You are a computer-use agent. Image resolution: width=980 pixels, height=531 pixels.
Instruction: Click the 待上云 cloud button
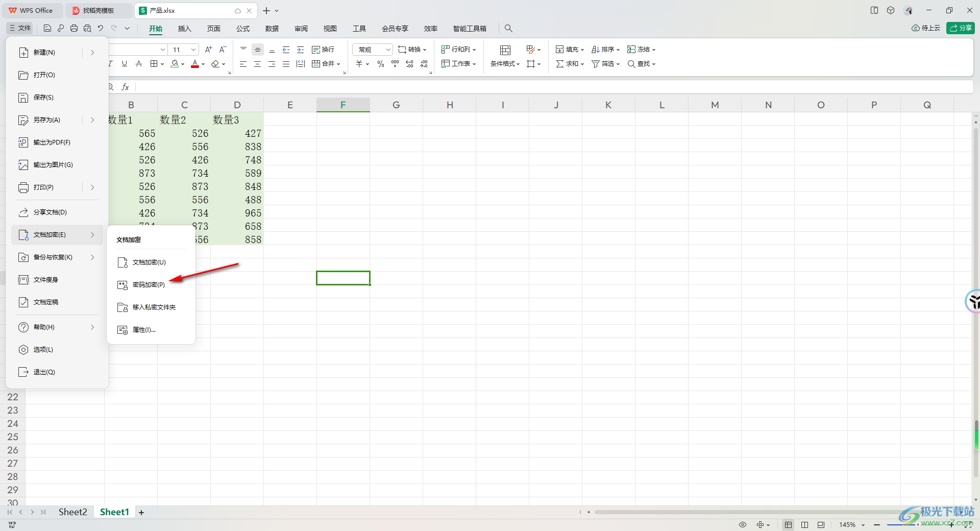coord(926,28)
